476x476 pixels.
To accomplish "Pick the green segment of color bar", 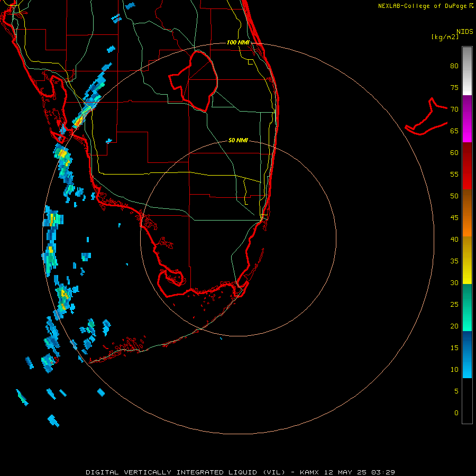I will point(467,307).
